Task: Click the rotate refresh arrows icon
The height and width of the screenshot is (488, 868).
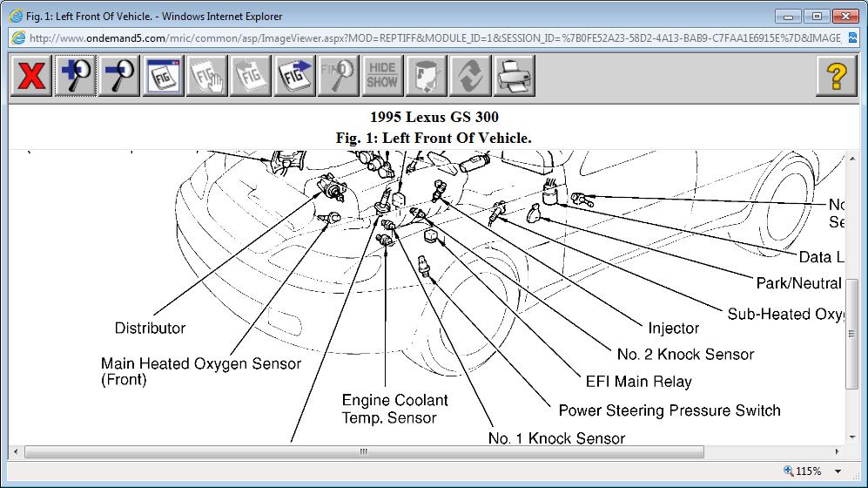Action: point(470,75)
